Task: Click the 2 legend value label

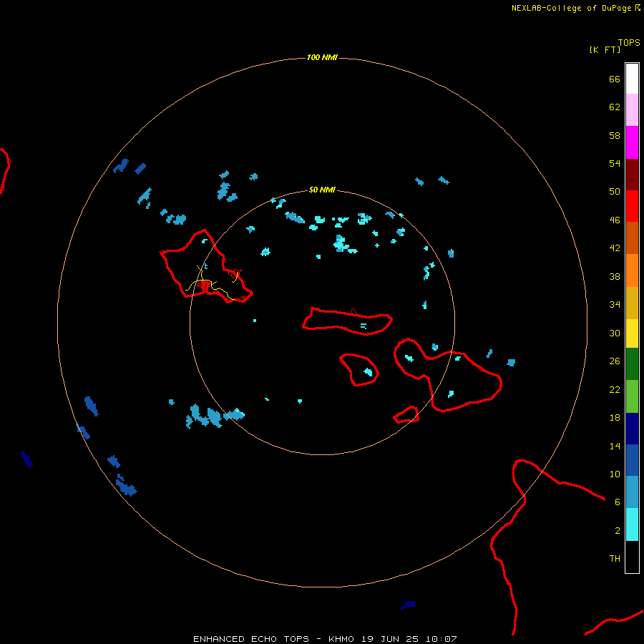Action: tap(618, 531)
